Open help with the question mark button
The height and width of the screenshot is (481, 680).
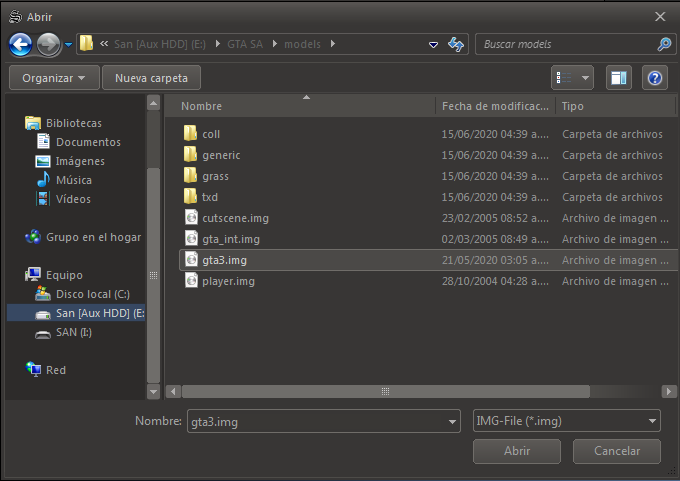(654, 78)
